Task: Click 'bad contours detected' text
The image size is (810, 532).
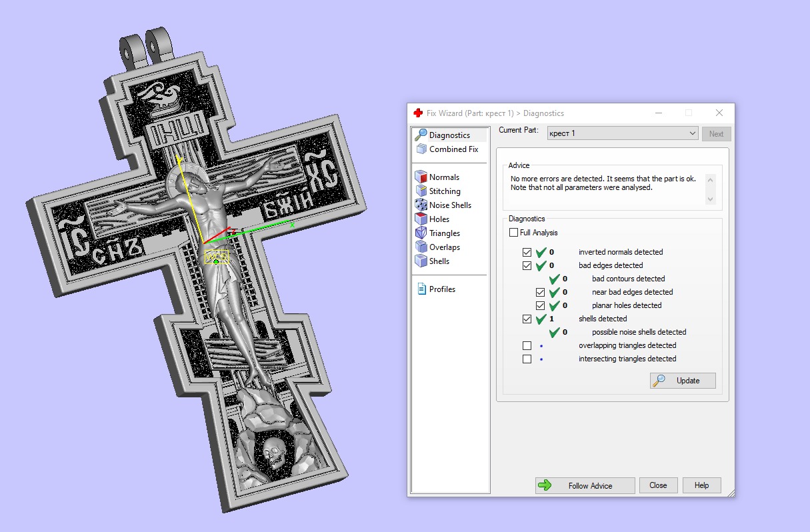Action: point(628,279)
